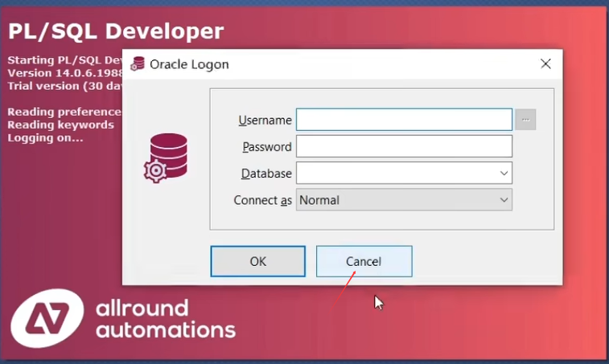Click the PL/SQL Developer splash title
This screenshot has width=609, height=364.
point(116,31)
